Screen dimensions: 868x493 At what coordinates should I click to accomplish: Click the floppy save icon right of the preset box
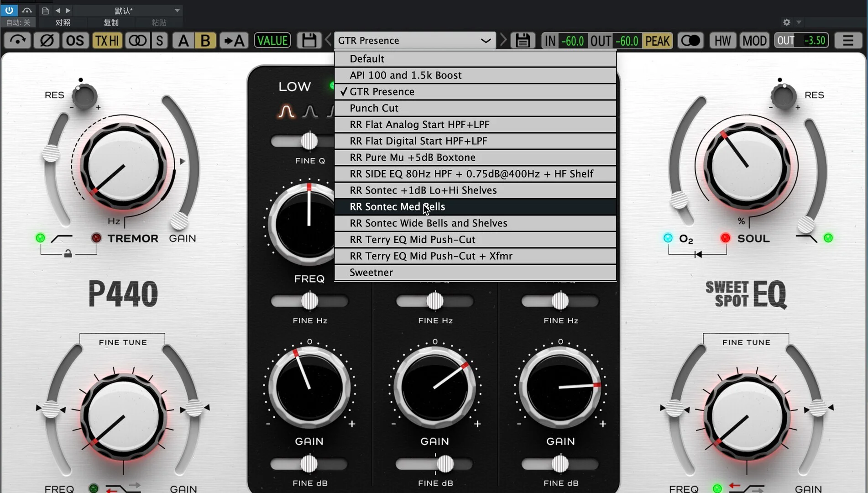coord(523,41)
